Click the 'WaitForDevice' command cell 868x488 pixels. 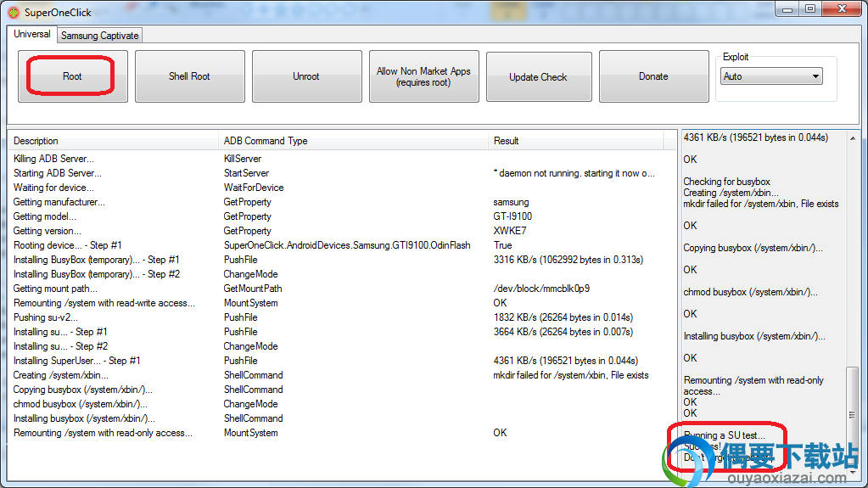click(x=254, y=188)
